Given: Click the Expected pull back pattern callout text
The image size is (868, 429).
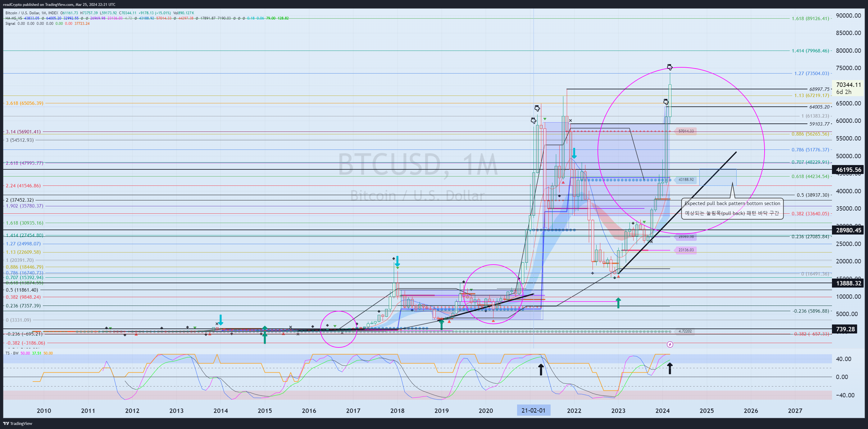Looking at the screenshot, I should click(732, 203).
